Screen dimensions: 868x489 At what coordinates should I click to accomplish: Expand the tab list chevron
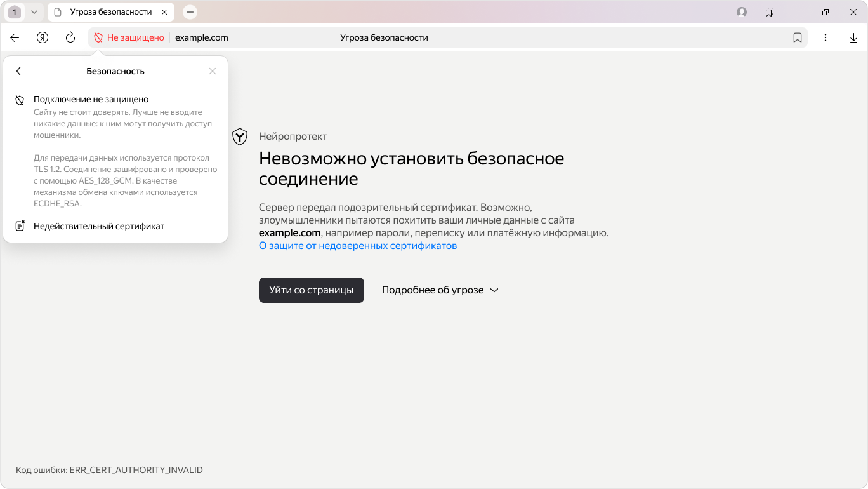pos(34,12)
